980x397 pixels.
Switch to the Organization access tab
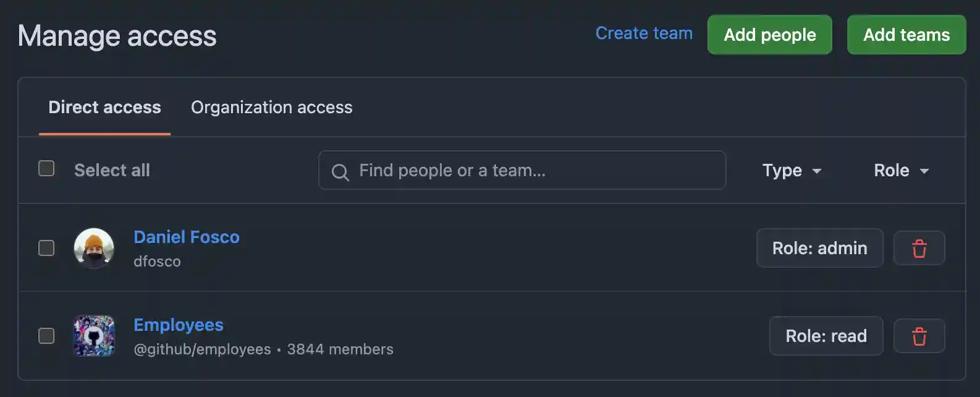click(271, 108)
